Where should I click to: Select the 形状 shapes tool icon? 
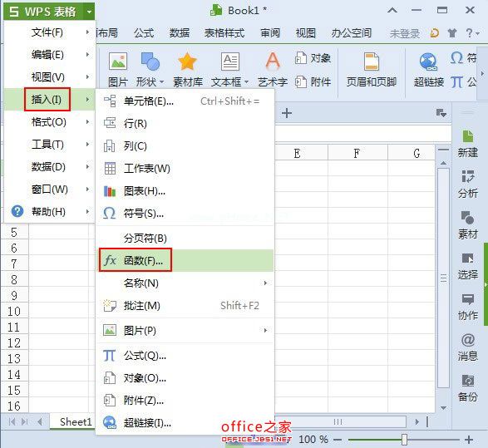150,61
